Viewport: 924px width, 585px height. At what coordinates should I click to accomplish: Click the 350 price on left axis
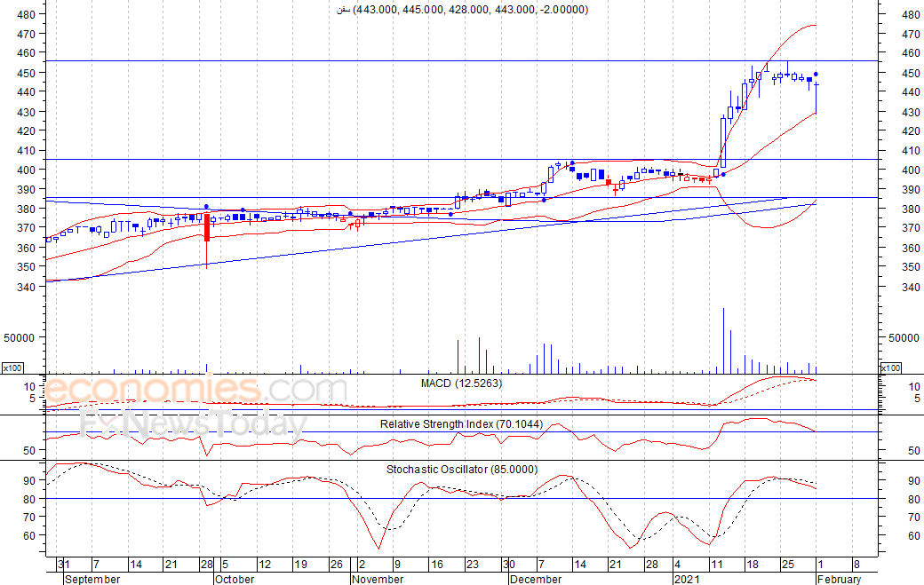pos(26,266)
